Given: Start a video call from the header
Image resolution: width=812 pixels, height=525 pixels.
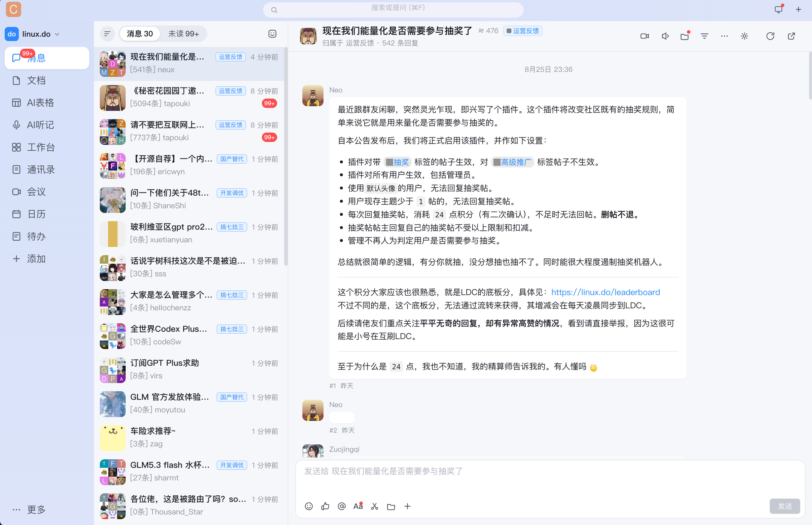Looking at the screenshot, I should (x=644, y=36).
